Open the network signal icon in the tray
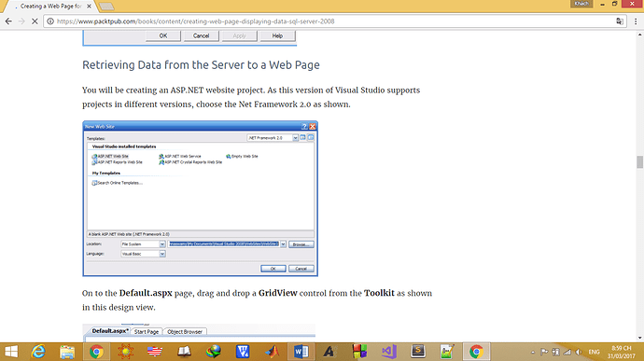 [567, 352]
